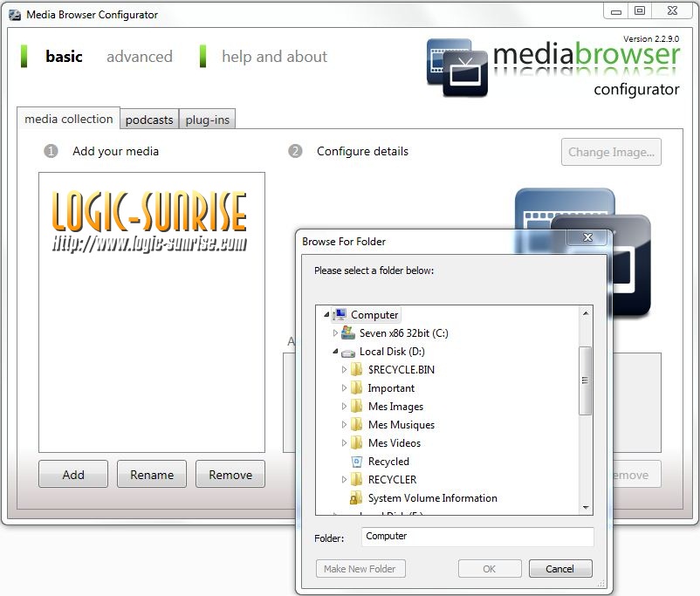Select the 'Recycled' item name
The width and height of the screenshot is (700, 596).
(388, 461)
